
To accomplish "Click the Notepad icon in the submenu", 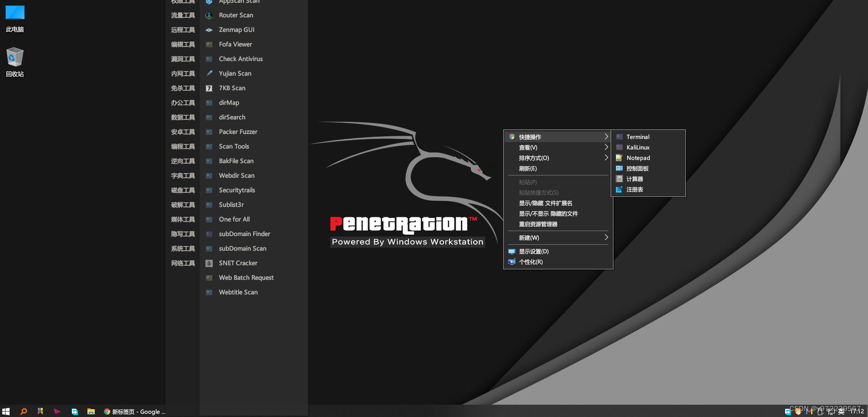I will [x=619, y=158].
